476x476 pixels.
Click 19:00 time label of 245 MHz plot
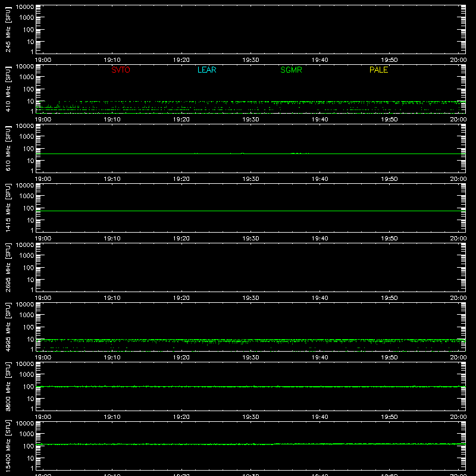click(43, 60)
